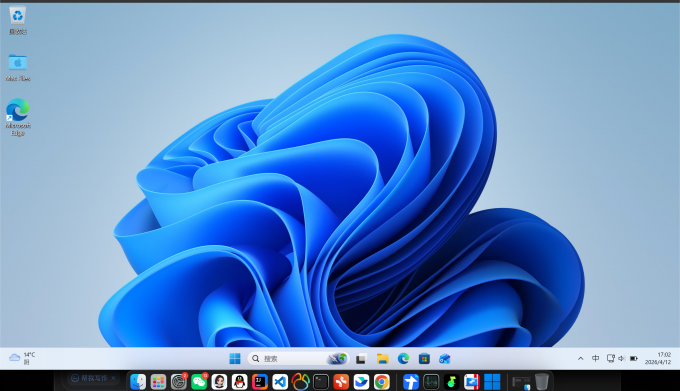Open IntelliJ IDEA from the dock
This screenshot has height=391, width=680.
click(260, 382)
